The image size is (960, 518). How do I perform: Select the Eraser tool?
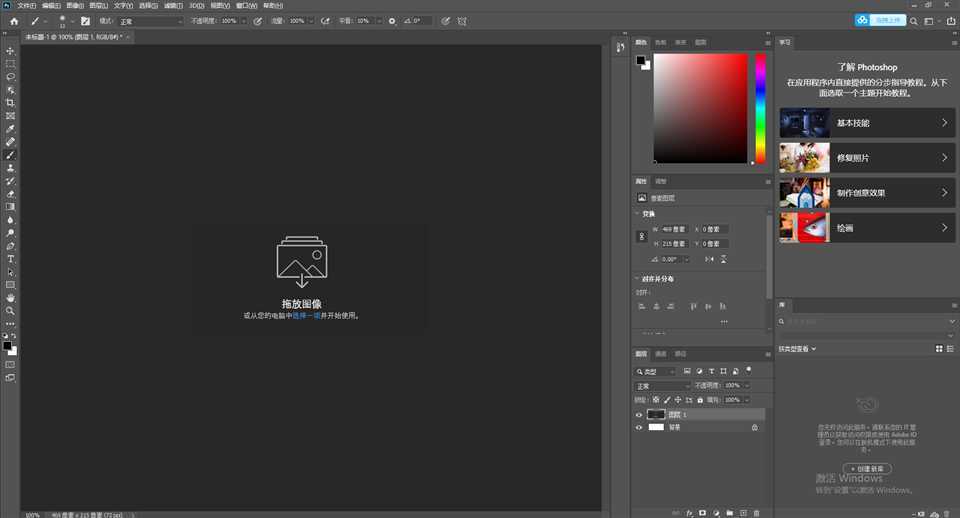click(x=10, y=194)
